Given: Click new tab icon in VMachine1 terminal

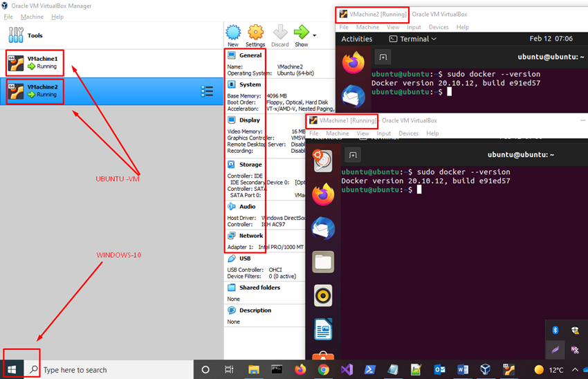Looking at the screenshot, I should (353, 155).
